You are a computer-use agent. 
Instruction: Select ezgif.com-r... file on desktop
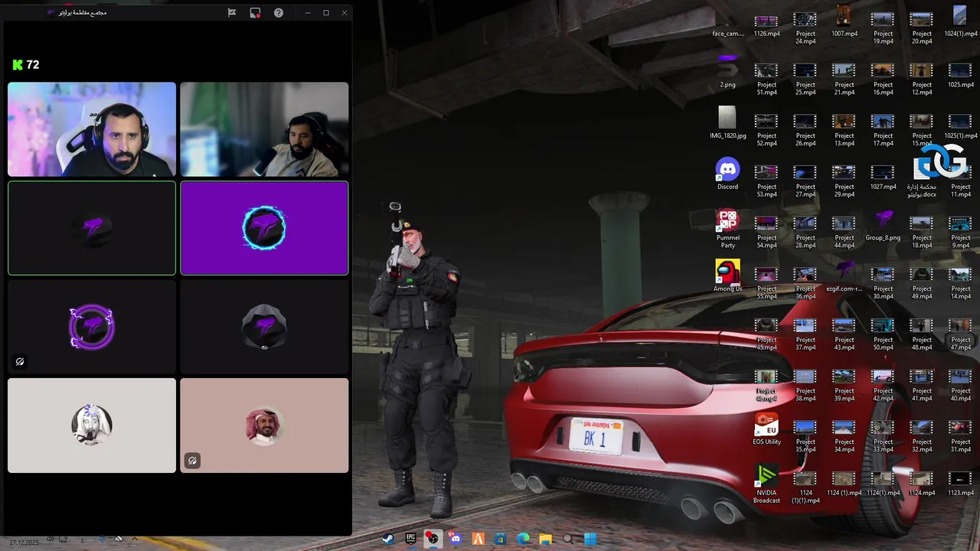tap(844, 275)
